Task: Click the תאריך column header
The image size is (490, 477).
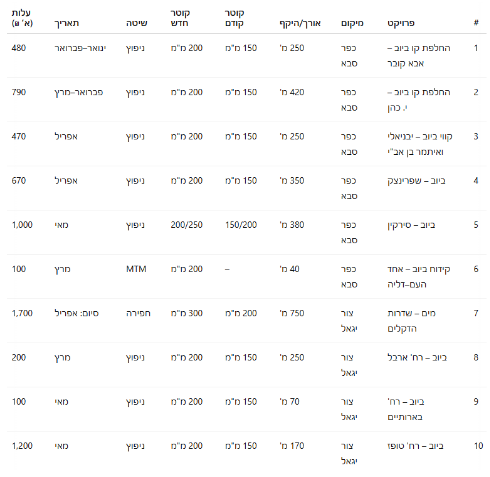Action: click(x=67, y=23)
